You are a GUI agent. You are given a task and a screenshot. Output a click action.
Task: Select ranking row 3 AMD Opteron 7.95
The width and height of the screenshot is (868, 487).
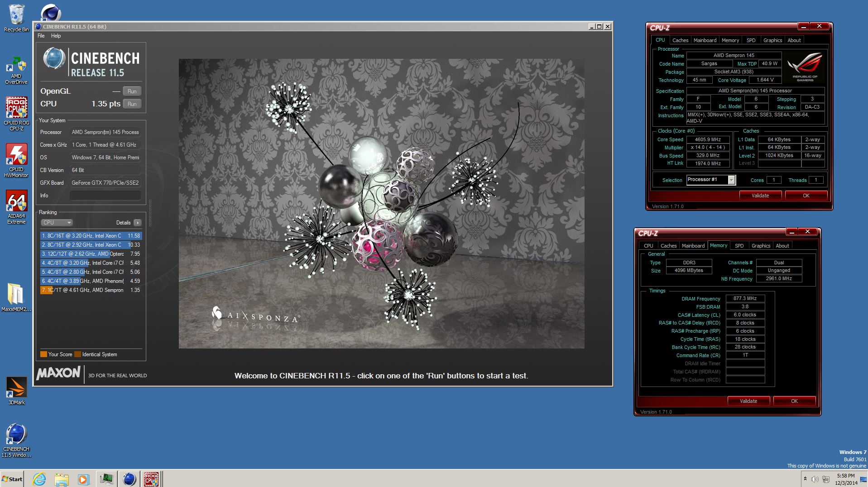[91, 254]
